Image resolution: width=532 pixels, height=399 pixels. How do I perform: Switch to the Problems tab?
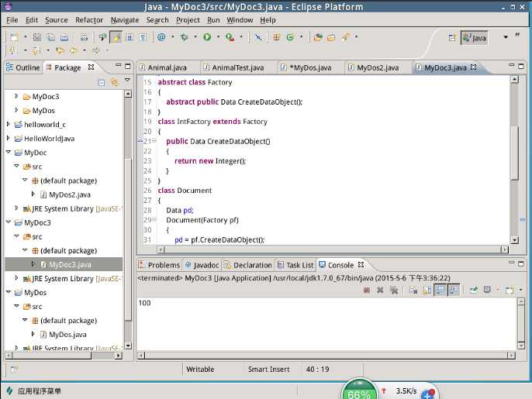pos(159,265)
